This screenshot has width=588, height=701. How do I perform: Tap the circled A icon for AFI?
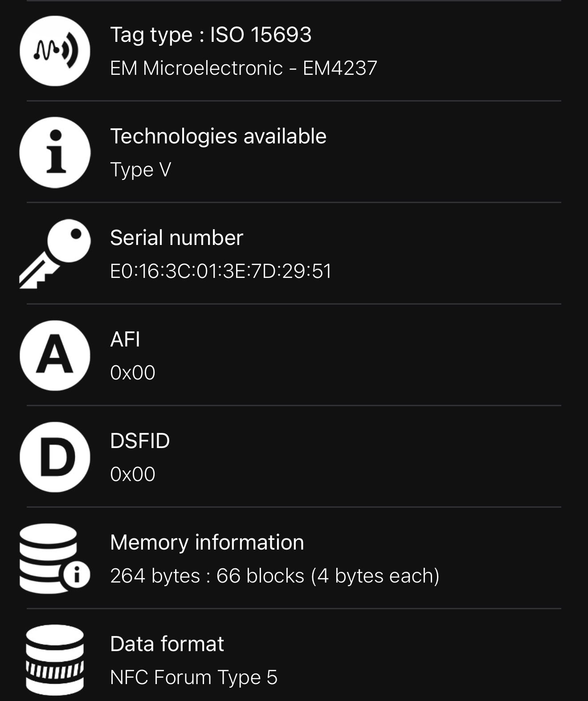(x=55, y=355)
